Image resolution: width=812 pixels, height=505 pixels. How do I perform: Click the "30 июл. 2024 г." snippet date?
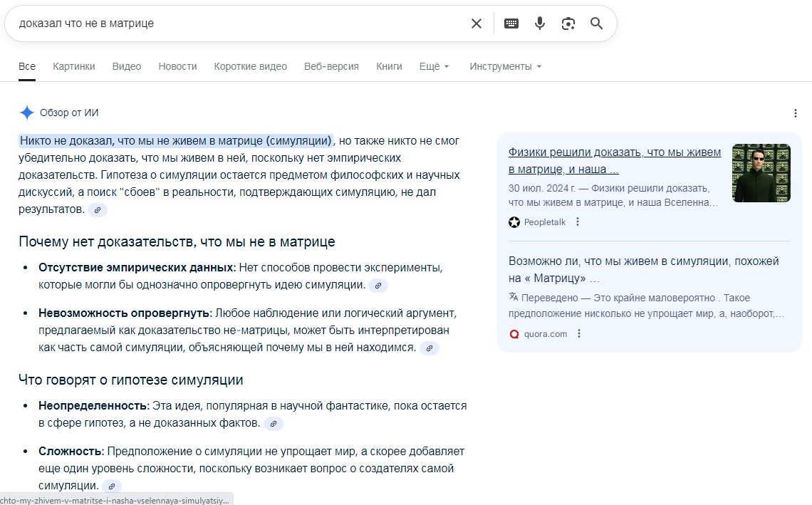[x=541, y=188]
